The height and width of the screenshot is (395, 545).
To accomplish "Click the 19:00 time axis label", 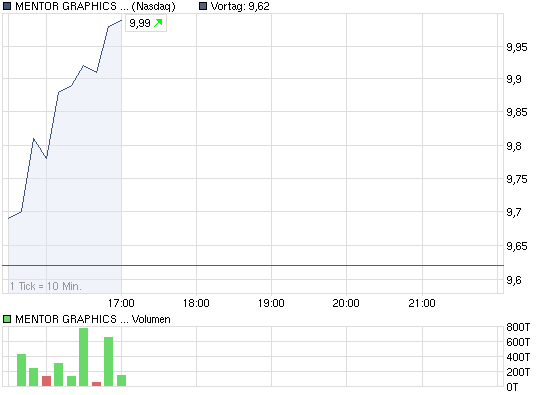I will [x=271, y=303].
